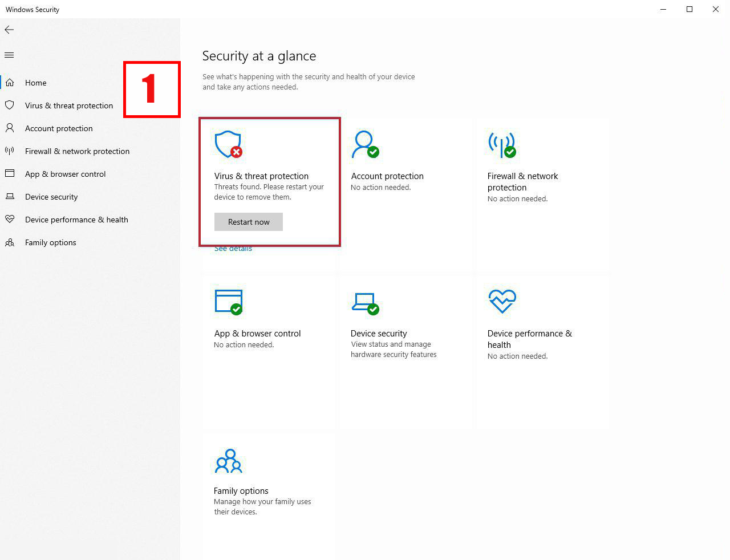
Task: Click the Firewall & network tile icon
Action: coord(502,145)
